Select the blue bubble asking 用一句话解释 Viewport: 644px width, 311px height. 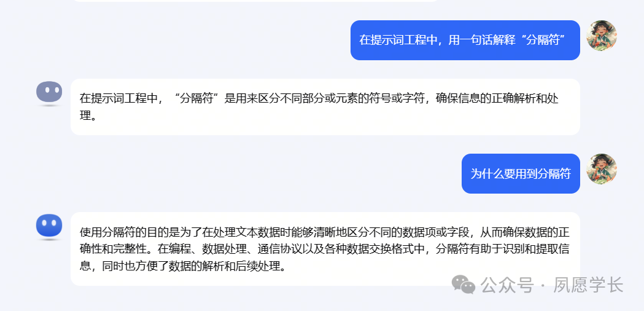[465, 41]
